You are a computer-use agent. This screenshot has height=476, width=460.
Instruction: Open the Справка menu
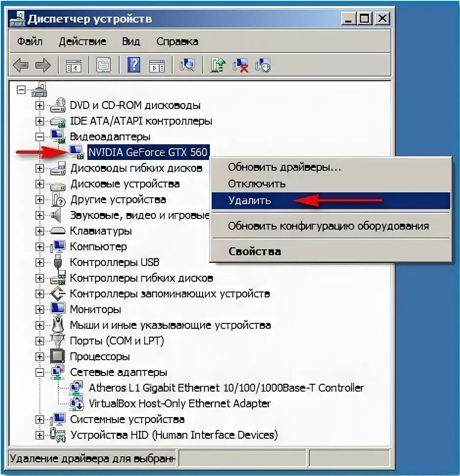coord(177,41)
